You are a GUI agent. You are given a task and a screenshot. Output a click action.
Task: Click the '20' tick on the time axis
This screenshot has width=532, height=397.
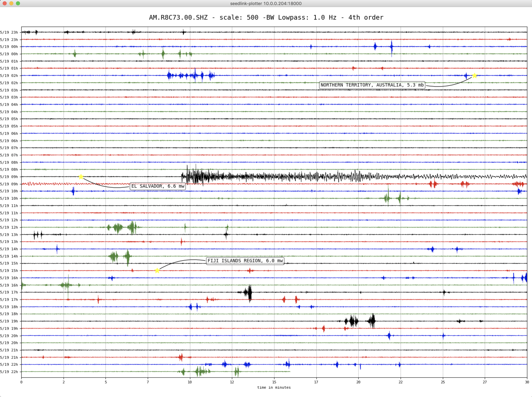tap(358, 382)
